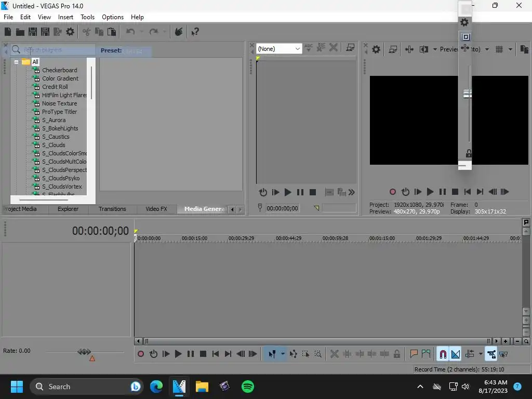Open Spotify from the taskbar
The height and width of the screenshot is (399, 532).
click(x=248, y=387)
